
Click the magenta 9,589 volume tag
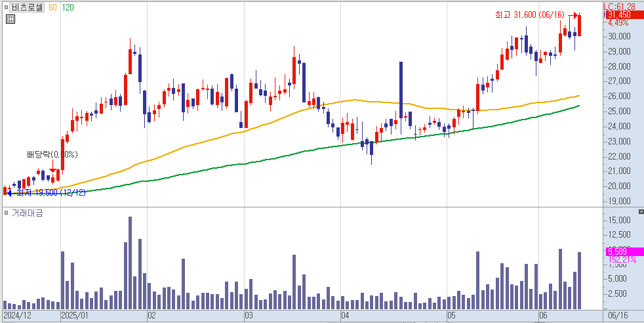(625, 251)
